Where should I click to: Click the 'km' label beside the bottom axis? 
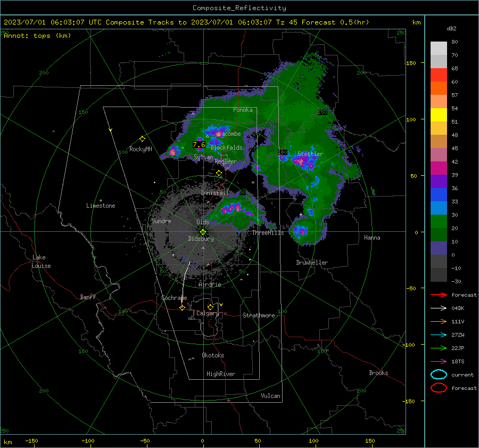[x=7, y=442]
